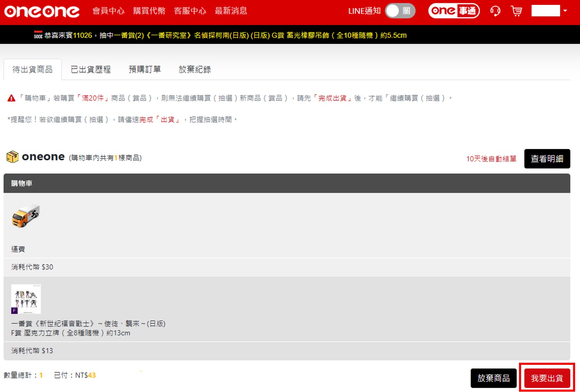580x392 pixels.
Task: Click the small flag icon in ticker
Action: pyautogui.click(x=38, y=35)
